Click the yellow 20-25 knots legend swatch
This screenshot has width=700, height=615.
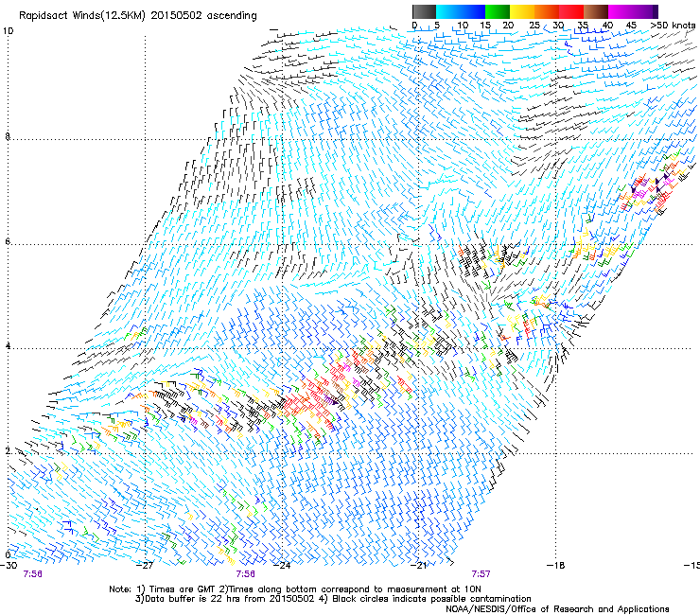(522, 11)
